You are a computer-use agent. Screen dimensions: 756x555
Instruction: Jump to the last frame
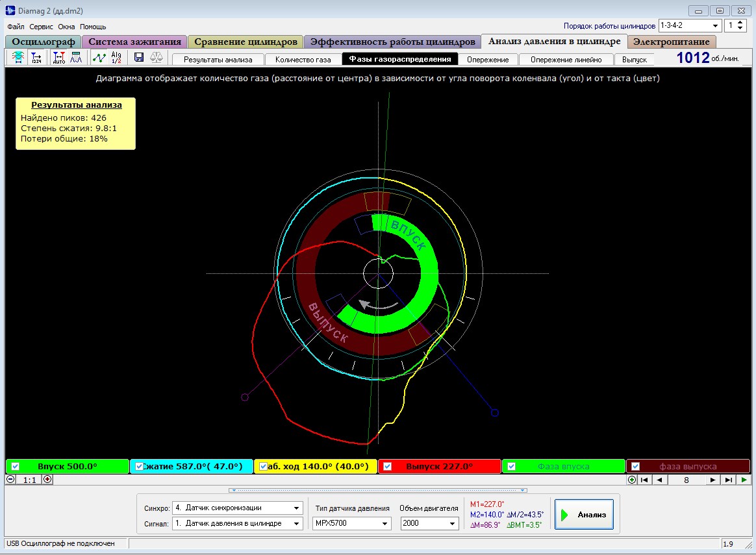coord(729,480)
